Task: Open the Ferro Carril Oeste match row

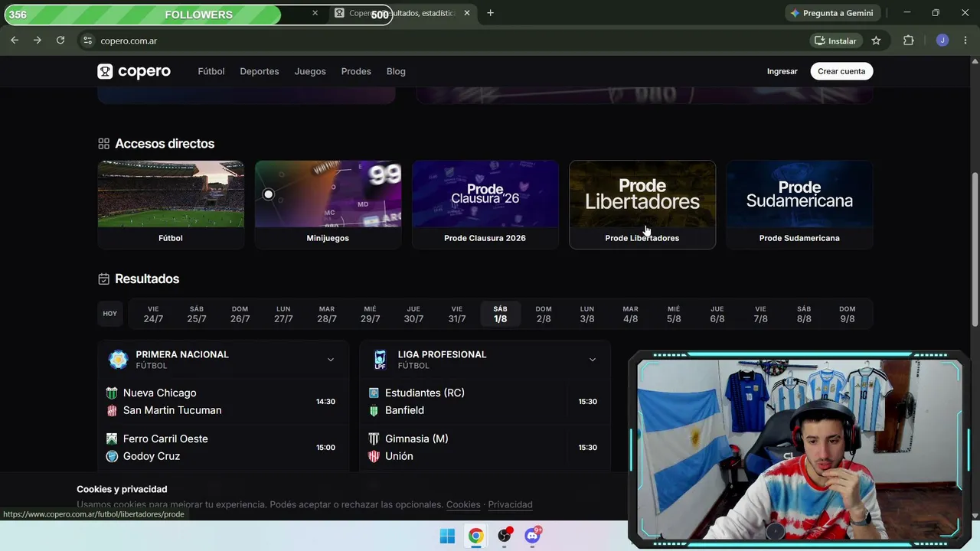Action: click(223, 448)
